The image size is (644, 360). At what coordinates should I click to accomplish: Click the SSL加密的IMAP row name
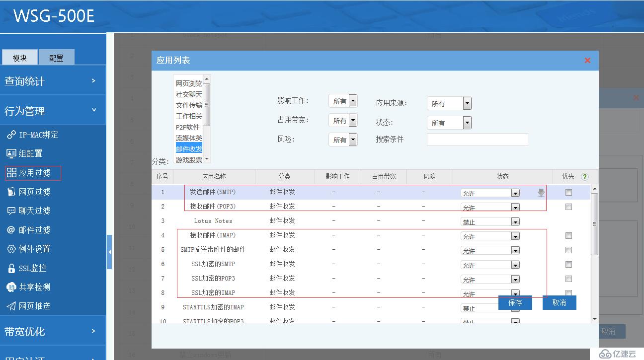(x=213, y=293)
